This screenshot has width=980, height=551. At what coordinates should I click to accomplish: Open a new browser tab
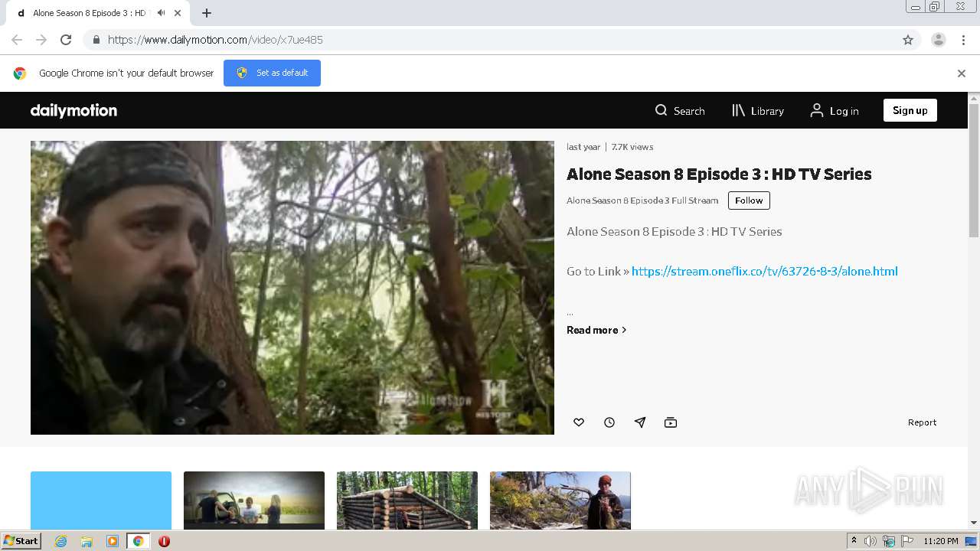click(207, 13)
